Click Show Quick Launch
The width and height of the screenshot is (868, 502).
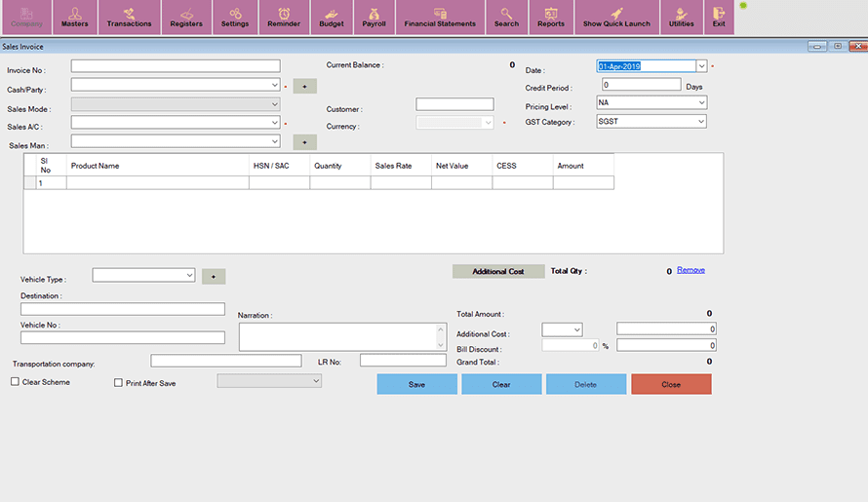616,18
